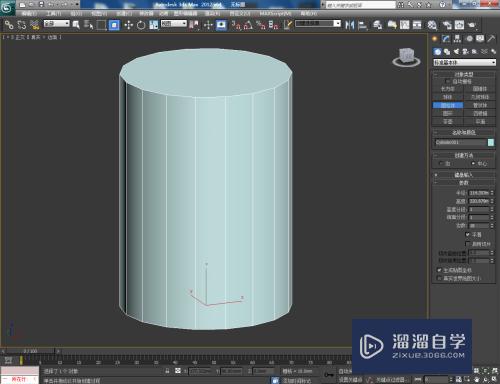Click the Align tool
Screen dimensions: 500x384
362,25
